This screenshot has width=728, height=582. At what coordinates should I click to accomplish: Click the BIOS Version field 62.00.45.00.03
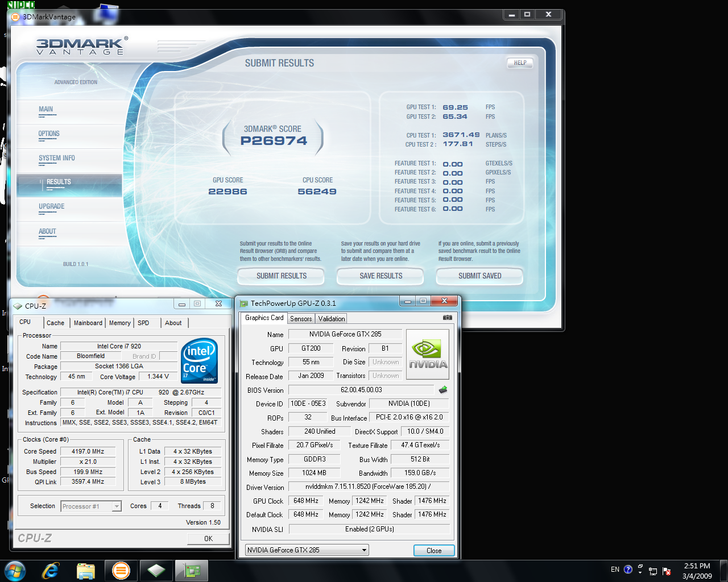pyautogui.click(x=362, y=390)
